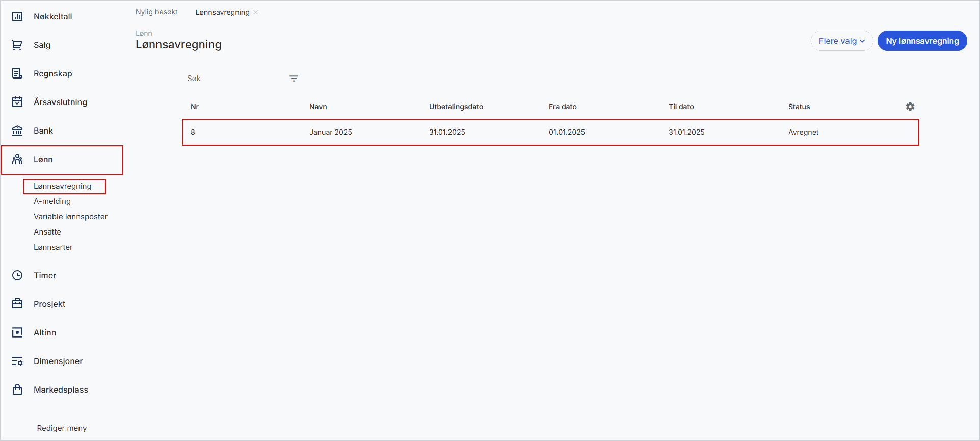Switch to Nylig besøkt tab
This screenshot has height=441, width=980.
click(156, 12)
